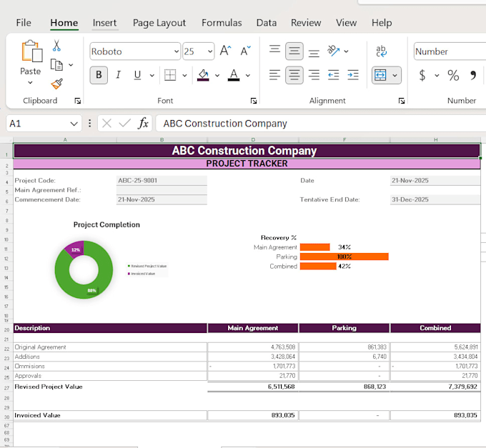This screenshot has width=486, height=448.
Task: Apply font color with the A icon
Action: point(234,75)
